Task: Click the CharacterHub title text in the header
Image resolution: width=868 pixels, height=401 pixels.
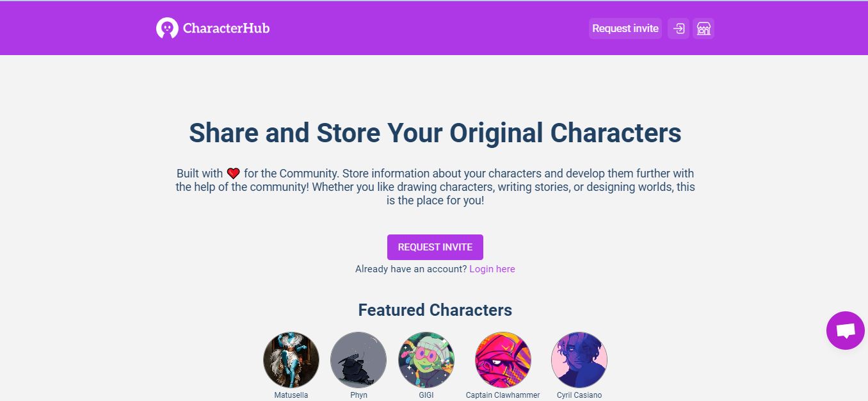Action: coord(226,28)
